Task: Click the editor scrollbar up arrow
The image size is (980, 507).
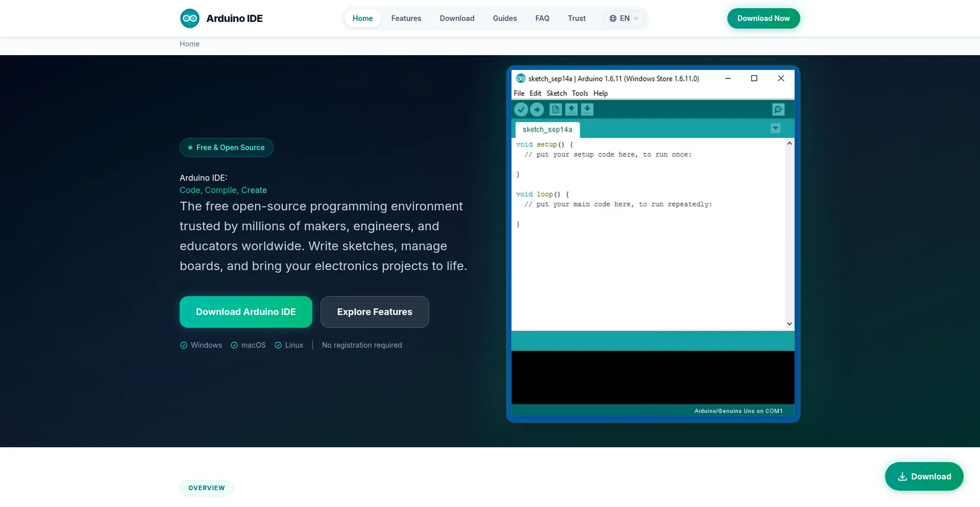Action: (790, 143)
